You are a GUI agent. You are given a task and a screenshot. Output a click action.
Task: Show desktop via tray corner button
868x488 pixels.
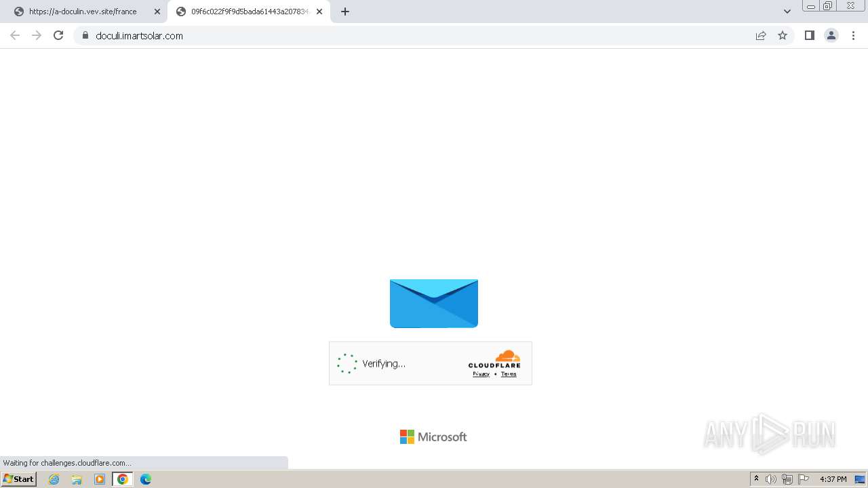860,479
